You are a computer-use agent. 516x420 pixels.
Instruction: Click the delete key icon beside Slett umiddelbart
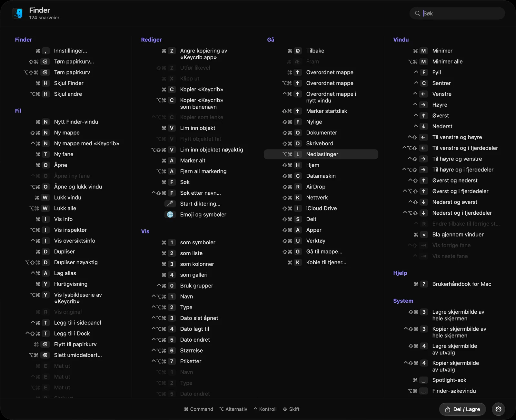[x=45, y=355]
